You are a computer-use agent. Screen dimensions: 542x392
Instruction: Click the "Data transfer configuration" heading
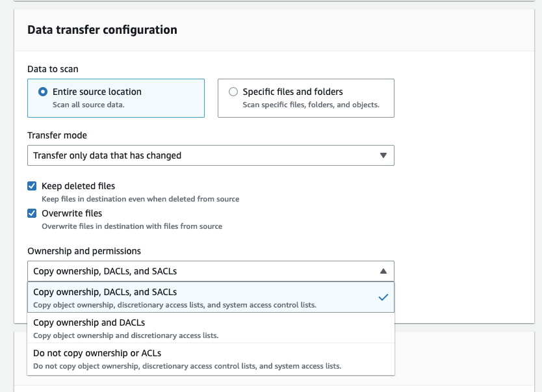coord(101,29)
